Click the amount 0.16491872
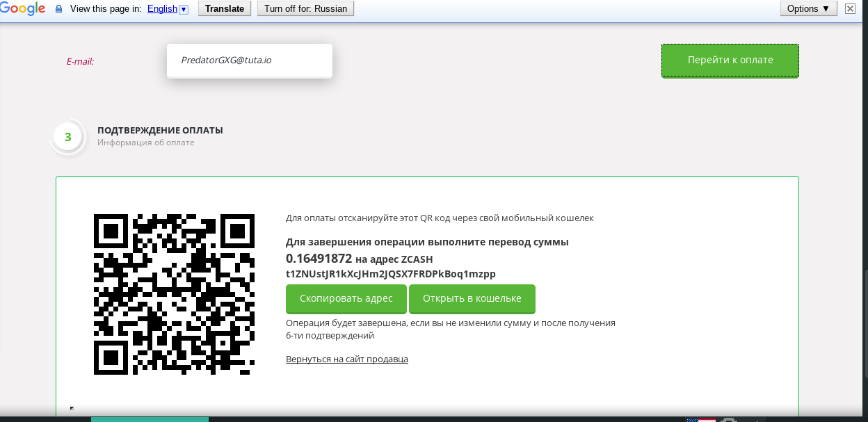 (319, 259)
